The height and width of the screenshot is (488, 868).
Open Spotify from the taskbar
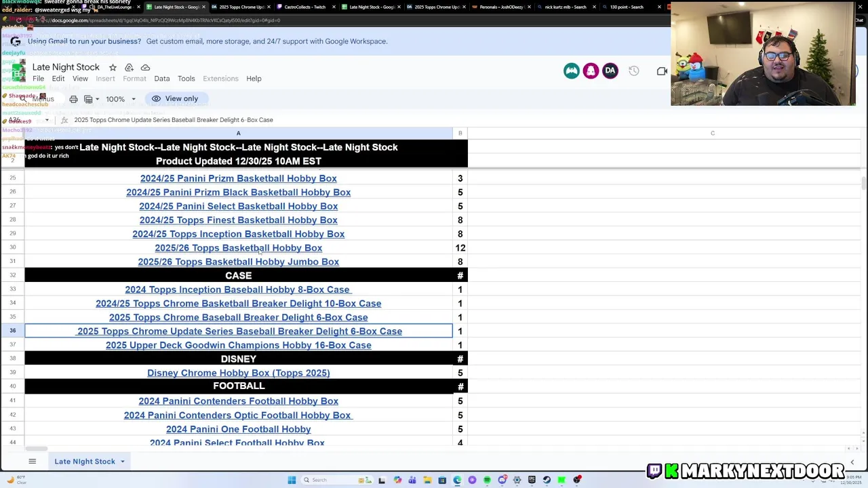tap(487, 480)
